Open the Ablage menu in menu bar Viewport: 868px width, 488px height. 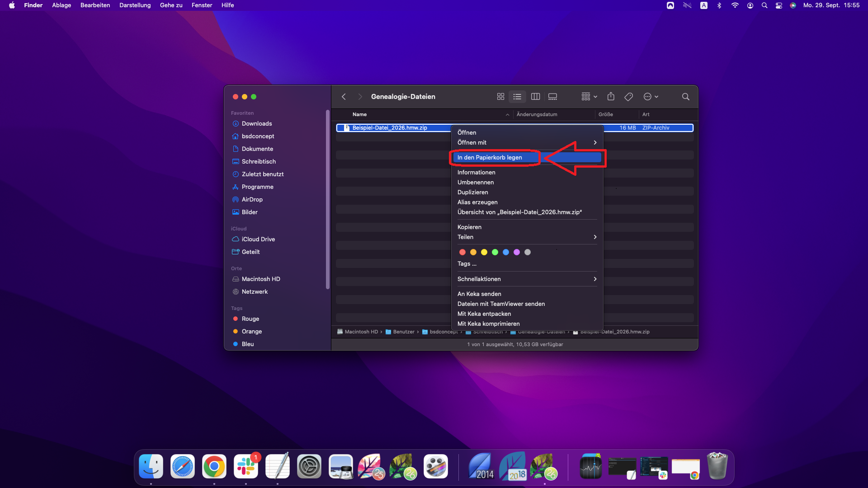[x=61, y=5]
